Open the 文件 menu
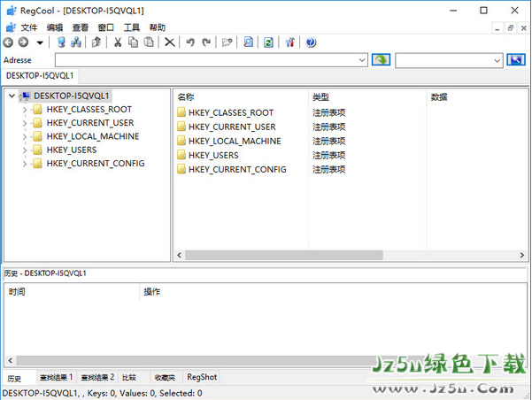 pyautogui.click(x=29, y=27)
